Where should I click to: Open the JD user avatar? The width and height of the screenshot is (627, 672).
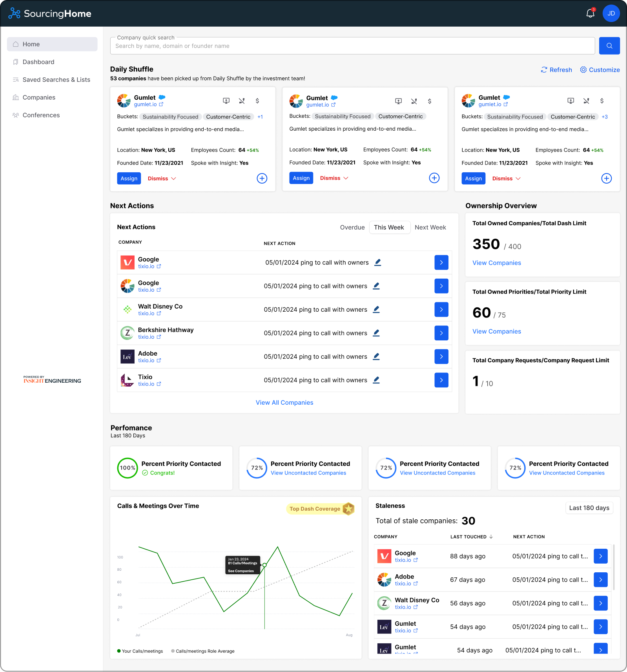(x=611, y=14)
